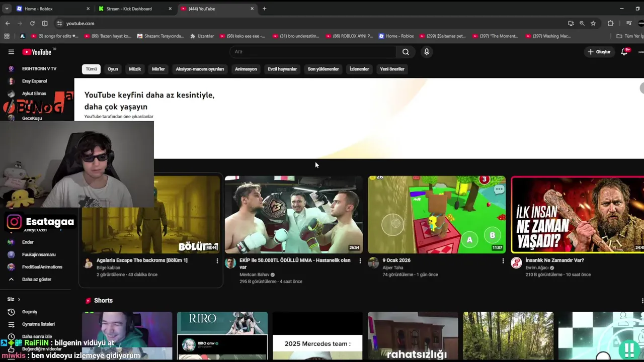Open Uzantılar bookmark

pos(202,36)
